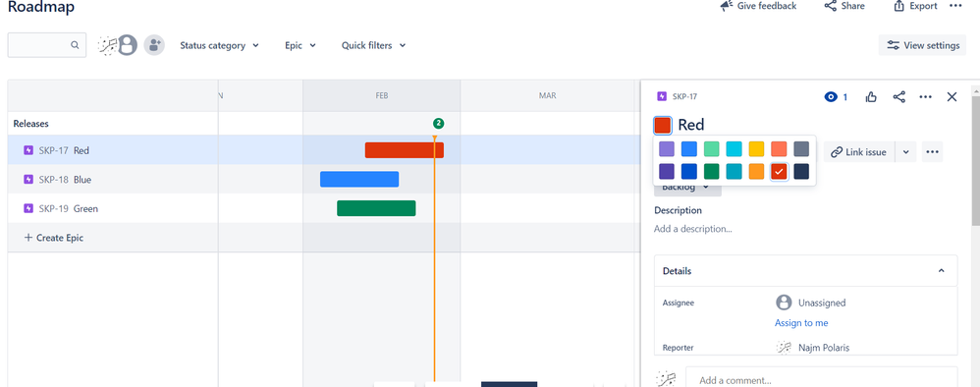Open the Quick filters dropdown
The height and width of the screenshot is (387, 980).
373,45
